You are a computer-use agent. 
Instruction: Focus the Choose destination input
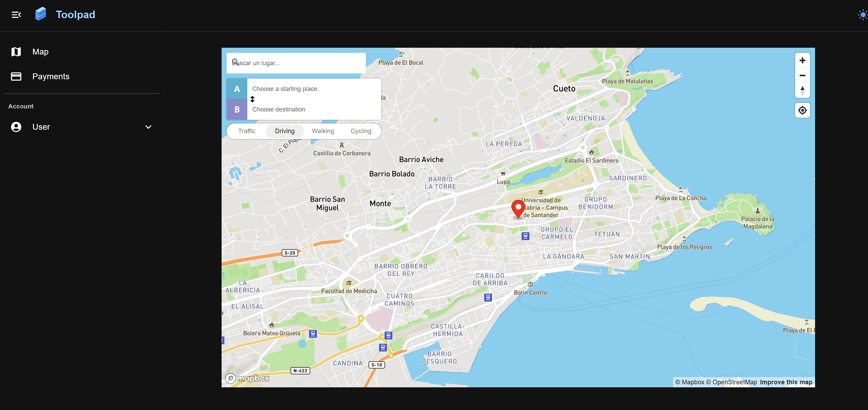313,109
